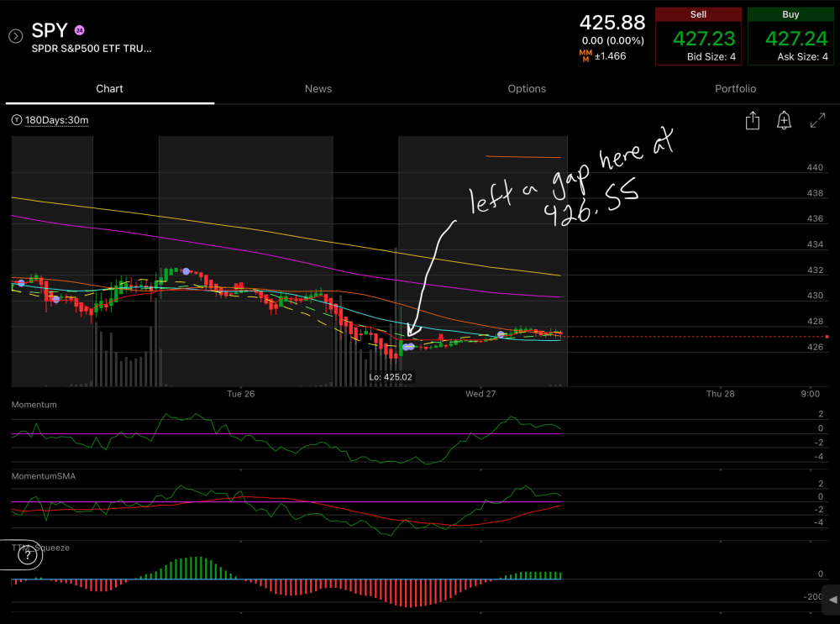This screenshot has height=624, width=840.
Task: Click the 440 price axis label
Action: click(815, 168)
